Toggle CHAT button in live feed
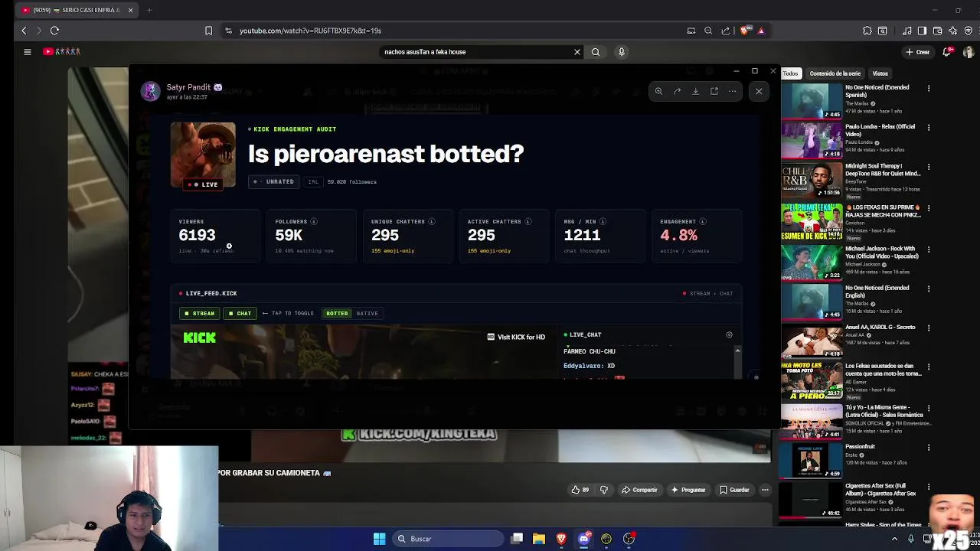This screenshot has height=551, width=980. (240, 313)
